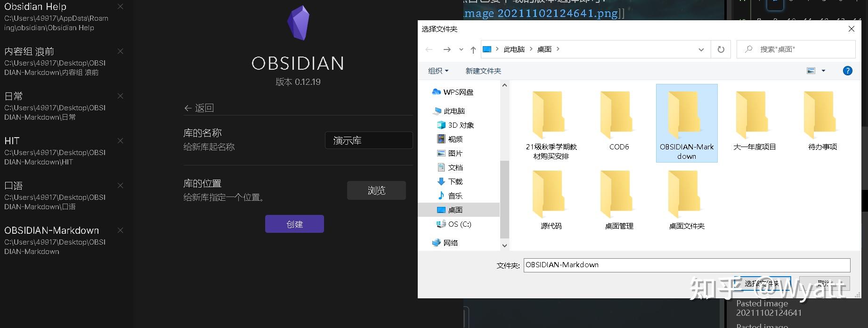This screenshot has height=328, width=868.
Task: Remove HIT vault from the list
Action: point(121,141)
